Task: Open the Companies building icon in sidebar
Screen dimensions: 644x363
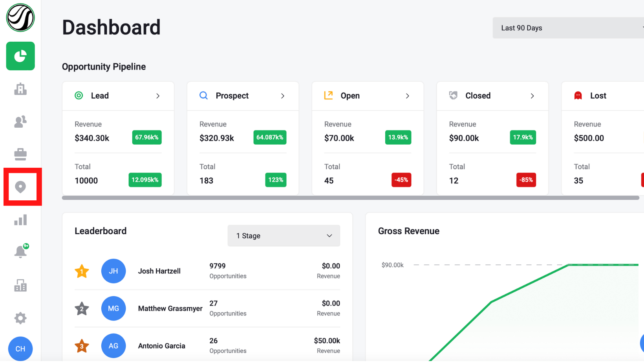Action: point(20,89)
